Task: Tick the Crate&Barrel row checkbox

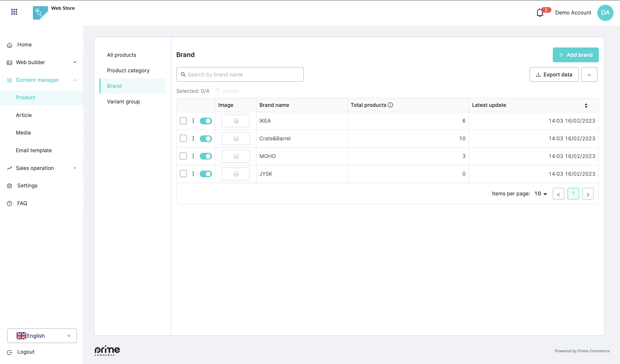Action: [183, 138]
